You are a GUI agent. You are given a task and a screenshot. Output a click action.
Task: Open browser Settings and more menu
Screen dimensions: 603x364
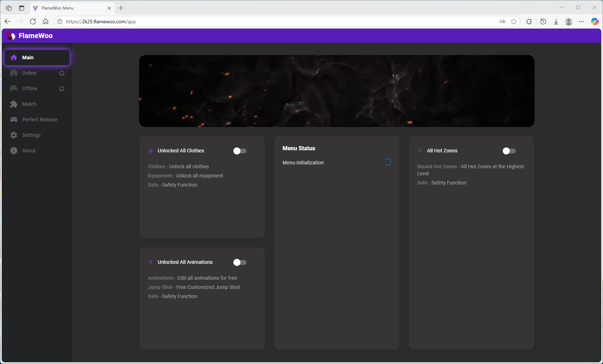click(x=581, y=22)
